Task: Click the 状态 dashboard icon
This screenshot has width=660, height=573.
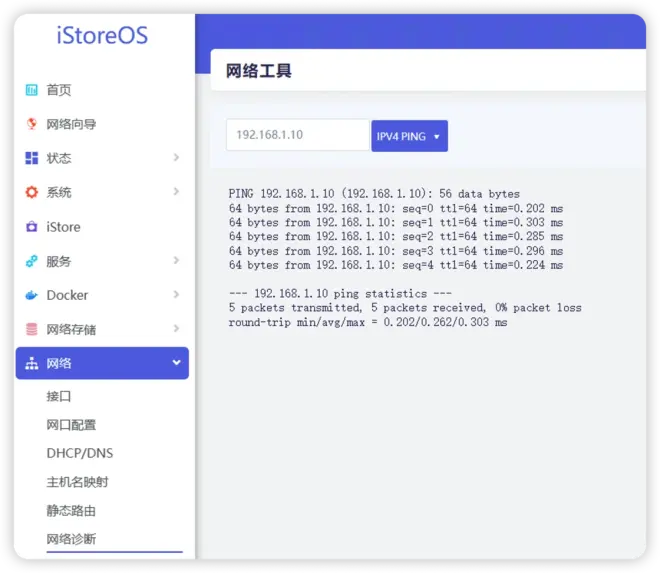Action: click(x=32, y=158)
